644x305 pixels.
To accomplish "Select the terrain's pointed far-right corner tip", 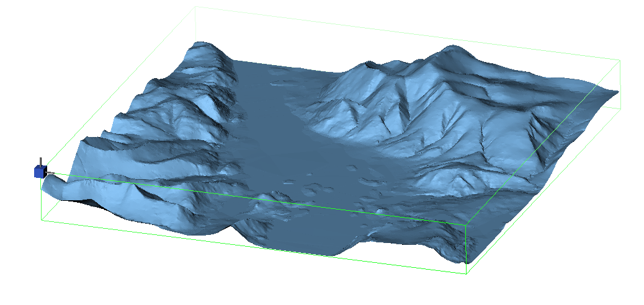I will point(617,92).
